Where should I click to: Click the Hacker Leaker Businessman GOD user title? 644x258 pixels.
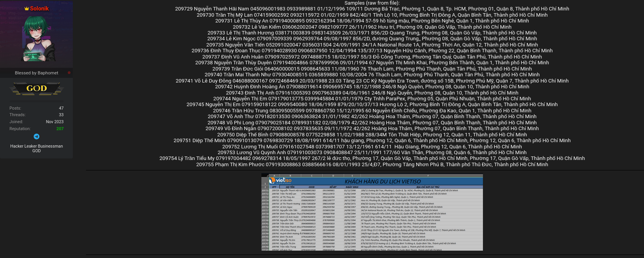tap(36, 148)
